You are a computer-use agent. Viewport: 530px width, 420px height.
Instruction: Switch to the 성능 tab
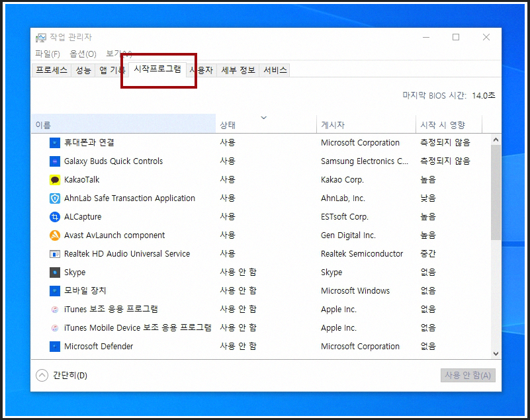click(x=83, y=70)
